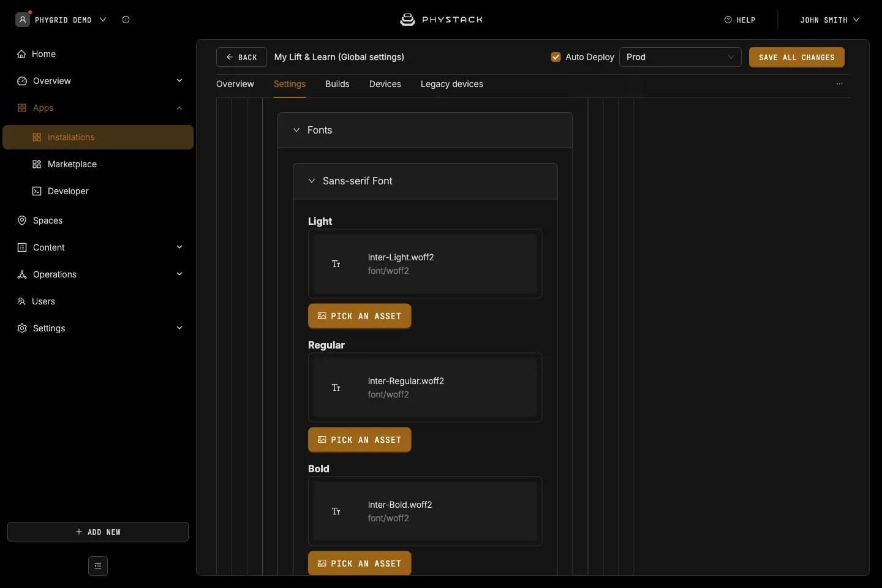Image resolution: width=882 pixels, height=588 pixels.
Task: Select the Inter-Bold.woff2 asset card
Action: (425, 511)
